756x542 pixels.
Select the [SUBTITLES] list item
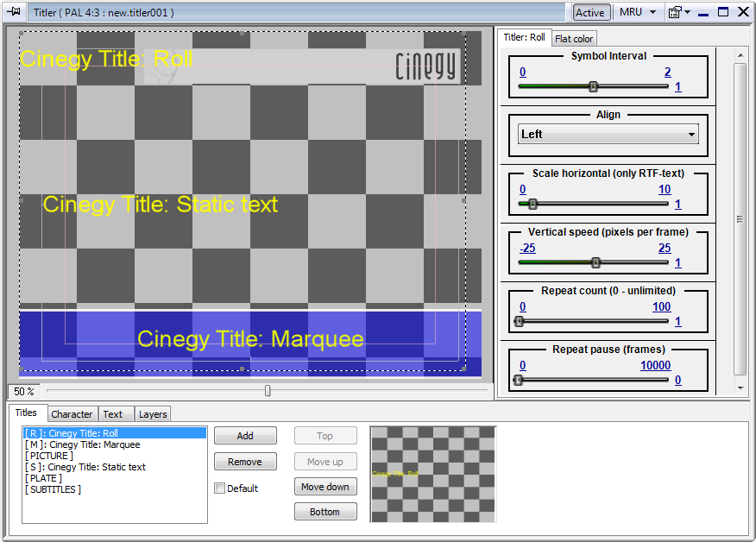[x=115, y=489]
